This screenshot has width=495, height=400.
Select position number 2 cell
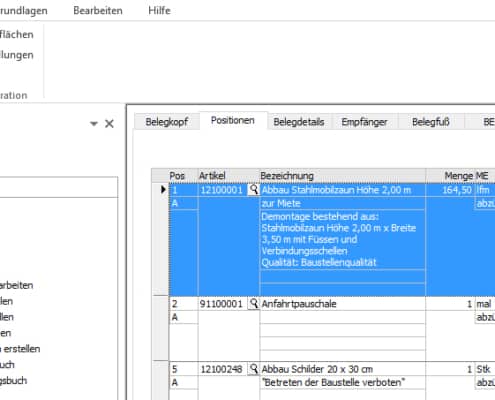pos(184,304)
